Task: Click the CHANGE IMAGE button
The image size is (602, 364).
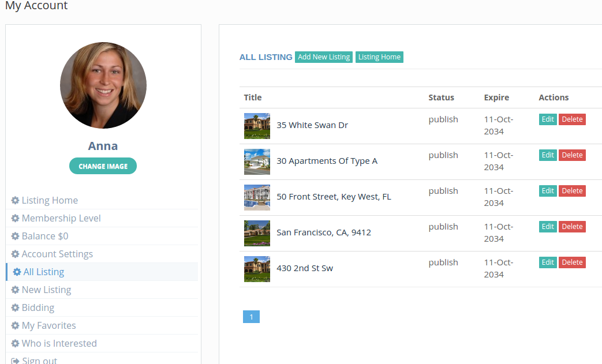Action: 103,166
